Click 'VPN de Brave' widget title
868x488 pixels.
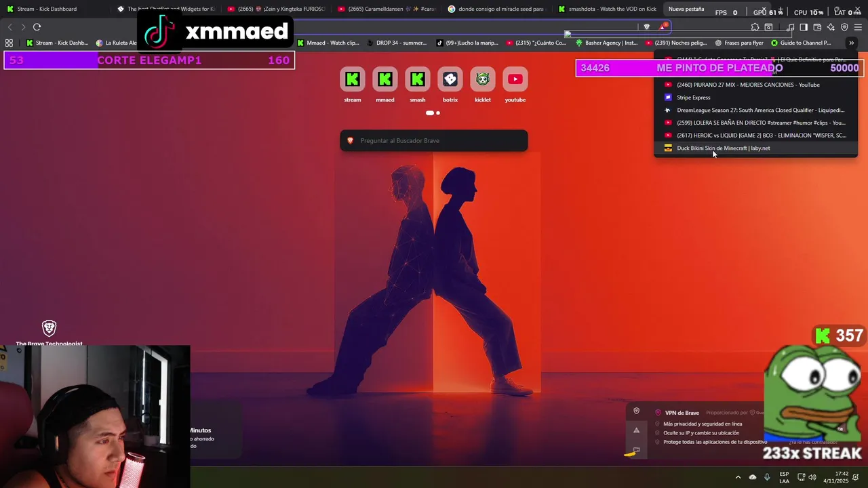pos(682,413)
